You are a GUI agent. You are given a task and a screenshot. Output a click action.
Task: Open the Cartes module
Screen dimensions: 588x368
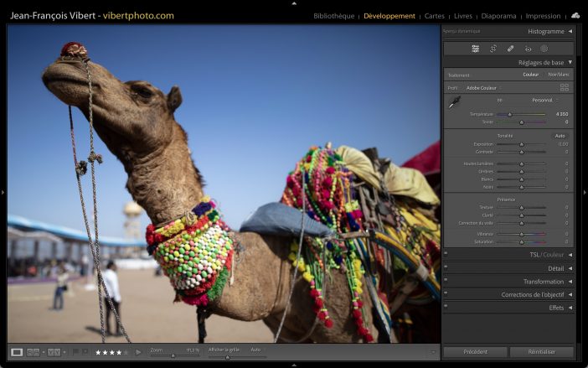pos(435,16)
